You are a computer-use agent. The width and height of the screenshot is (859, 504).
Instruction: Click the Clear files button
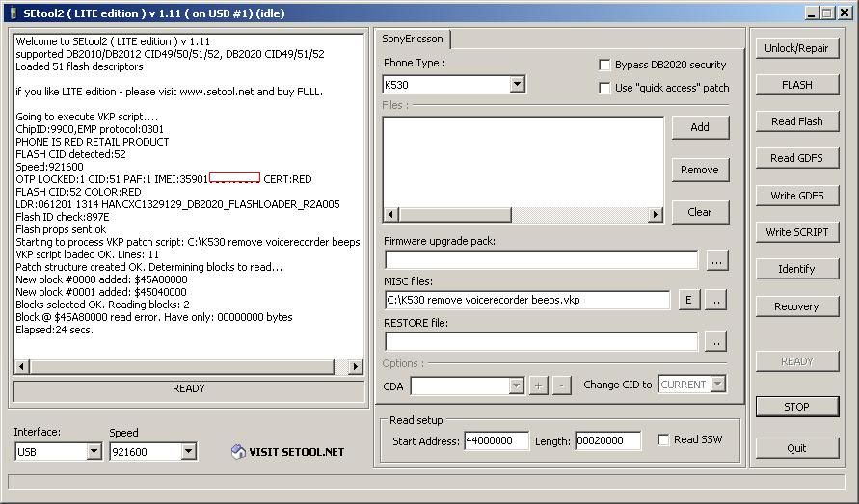(x=700, y=212)
